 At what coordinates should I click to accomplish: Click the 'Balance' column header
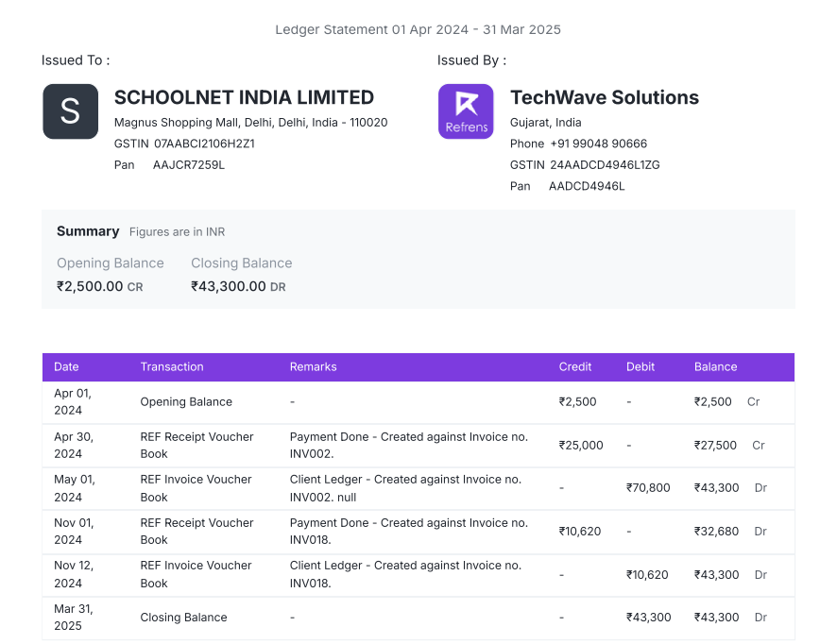point(716,367)
